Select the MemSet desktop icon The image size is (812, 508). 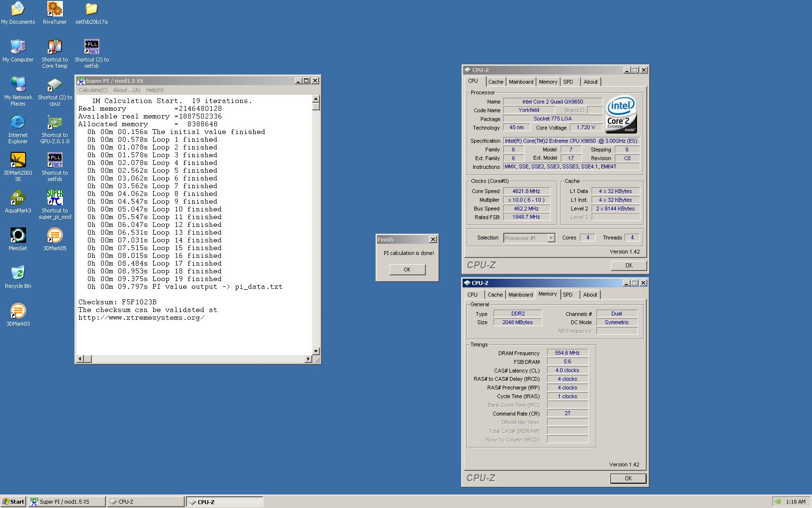[x=18, y=239]
